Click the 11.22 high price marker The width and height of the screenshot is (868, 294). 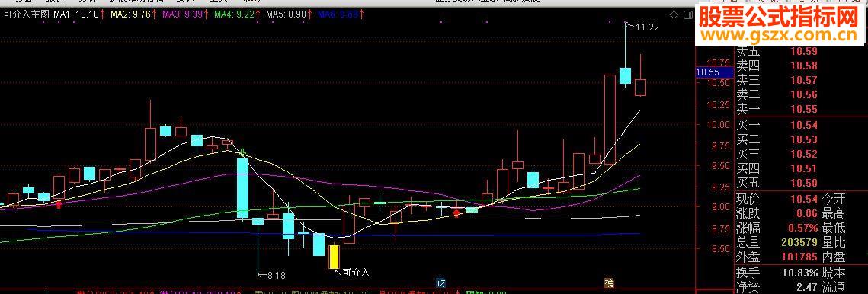coord(647,27)
